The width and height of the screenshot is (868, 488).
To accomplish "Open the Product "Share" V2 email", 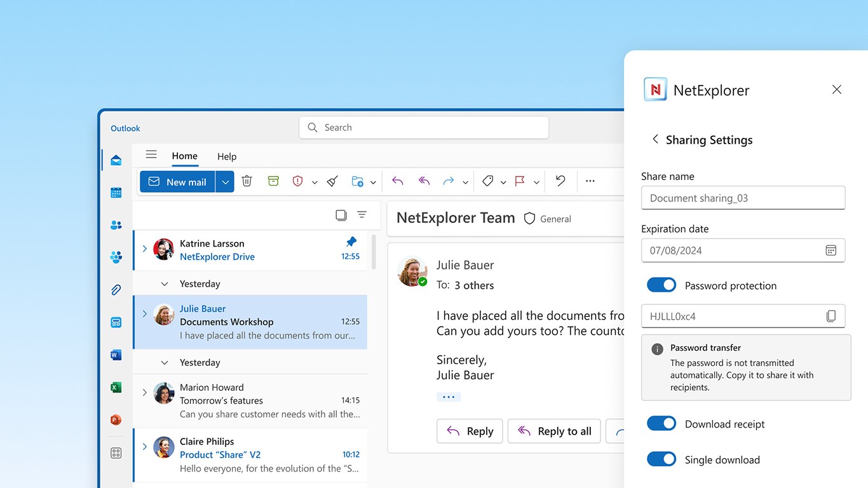I will [250, 455].
